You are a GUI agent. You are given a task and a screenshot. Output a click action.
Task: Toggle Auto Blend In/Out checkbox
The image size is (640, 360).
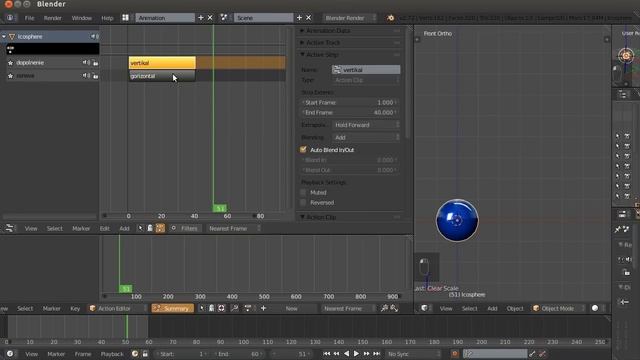click(303, 150)
